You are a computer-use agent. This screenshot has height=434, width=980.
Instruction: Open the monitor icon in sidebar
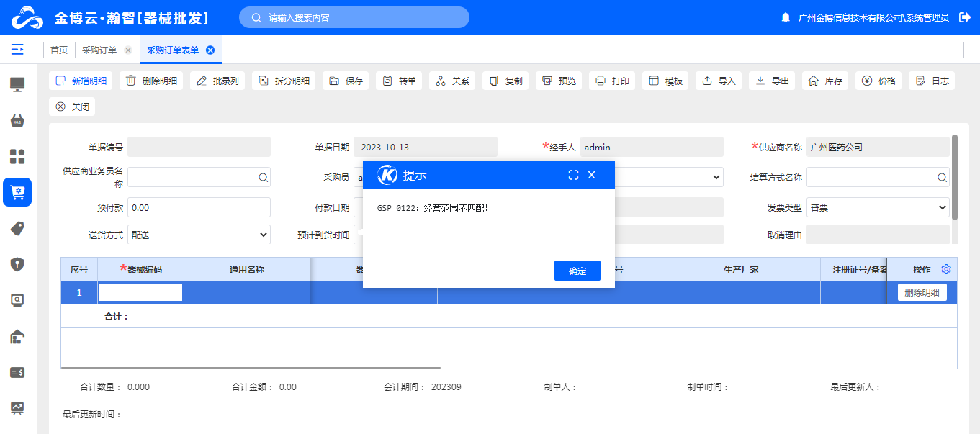point(17,84)
